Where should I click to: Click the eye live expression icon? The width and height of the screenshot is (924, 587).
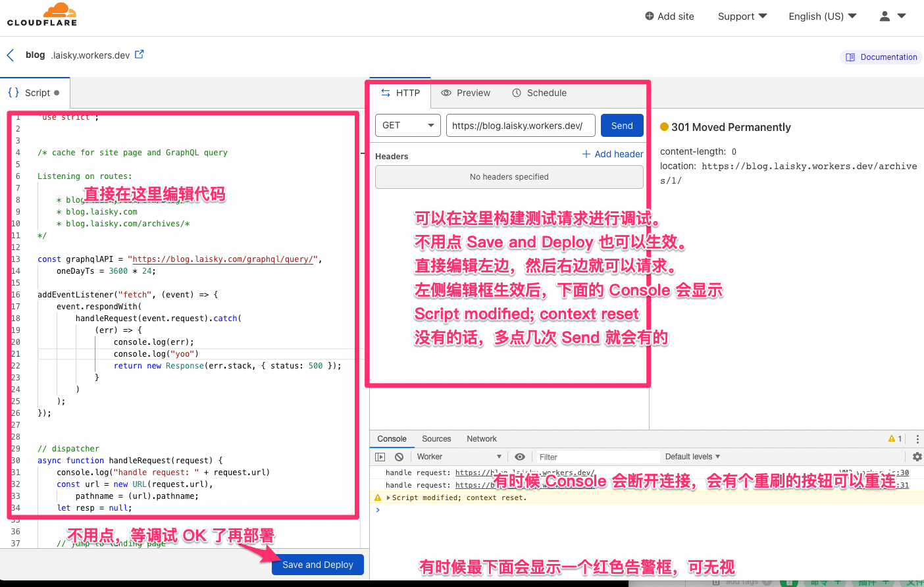click(520, 457)
